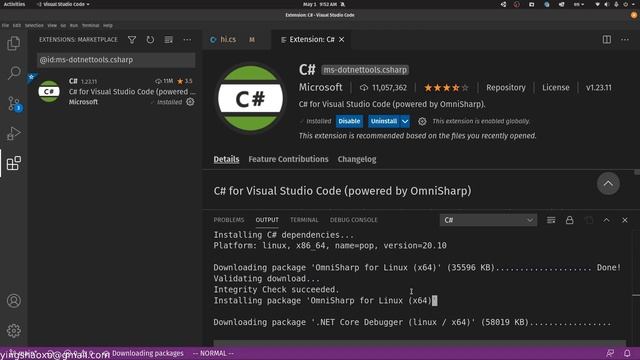Screen dimensions: 640x360
Task: Click the Integrity Check succeeded output line
Action: 276,289
